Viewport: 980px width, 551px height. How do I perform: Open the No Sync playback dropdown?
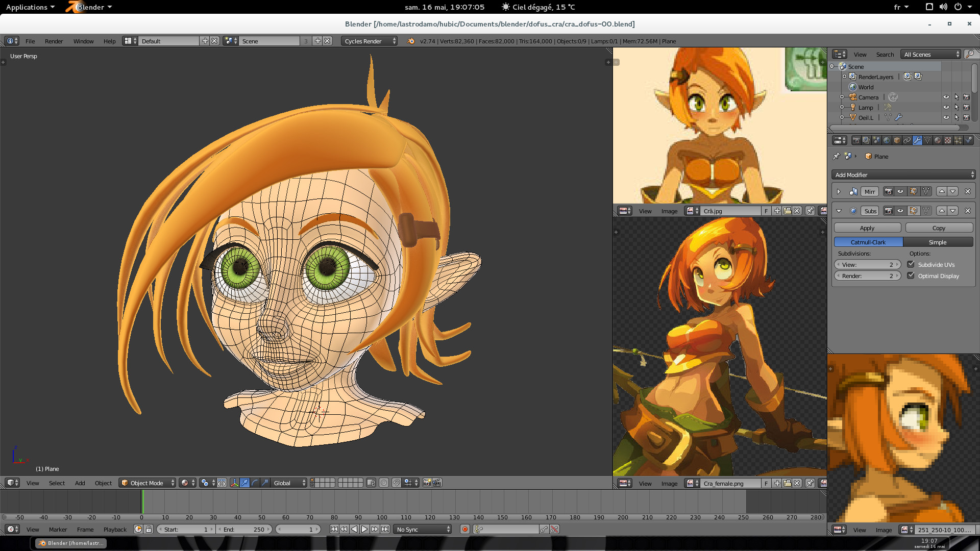(x=423, y=529)
